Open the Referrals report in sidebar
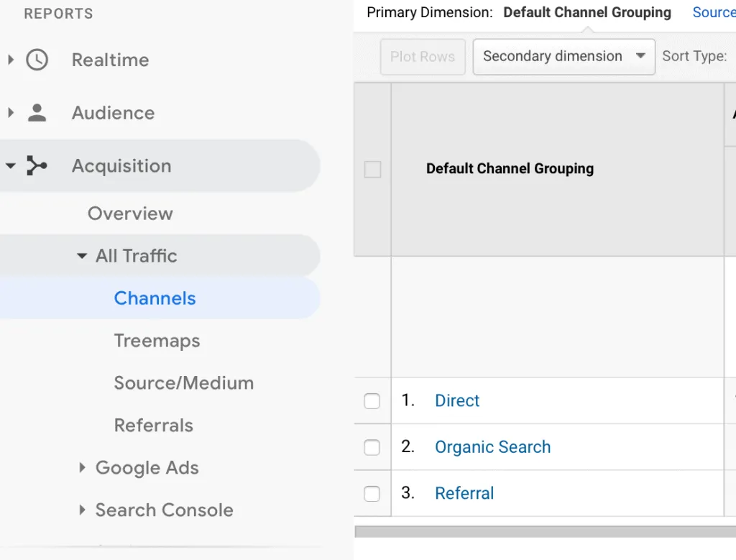 coord(153,426)
